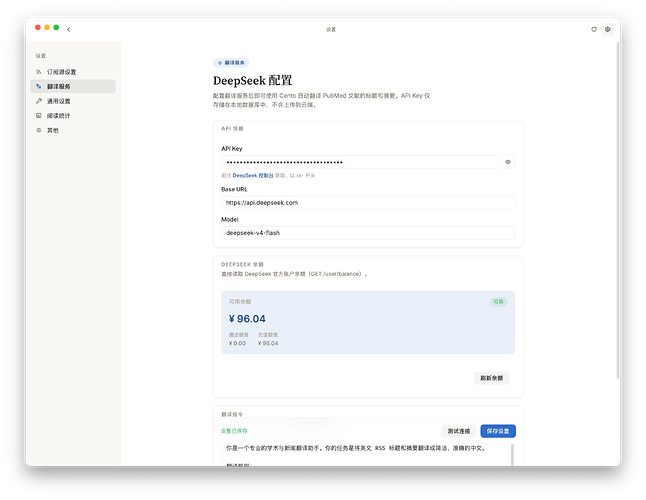This screenshot has height=500, width=646.
Task: Click the 测试连接 button
Action: tap(459, 431)
